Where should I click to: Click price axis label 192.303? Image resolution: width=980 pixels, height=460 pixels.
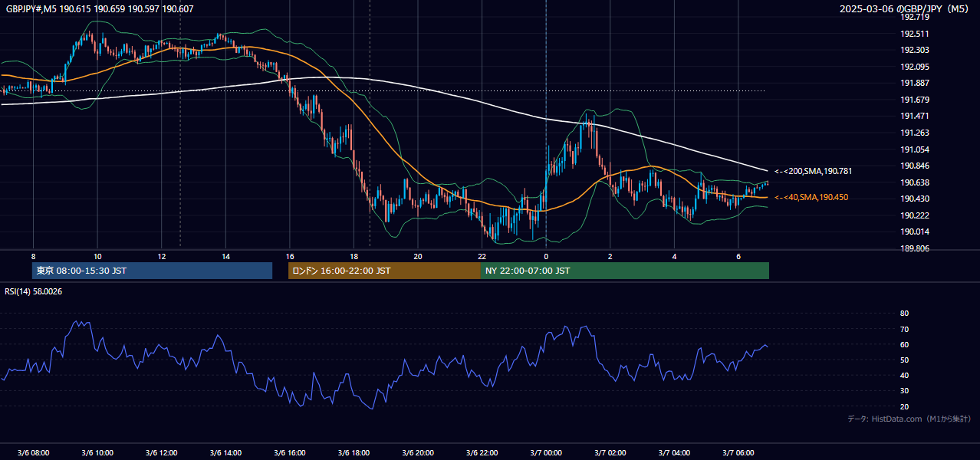915,50
